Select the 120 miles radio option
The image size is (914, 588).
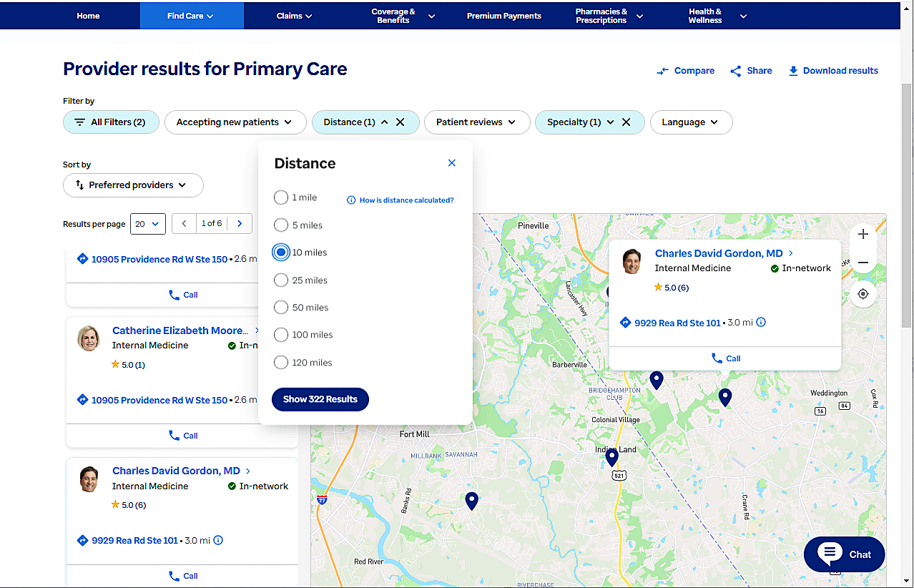[281, 363]
